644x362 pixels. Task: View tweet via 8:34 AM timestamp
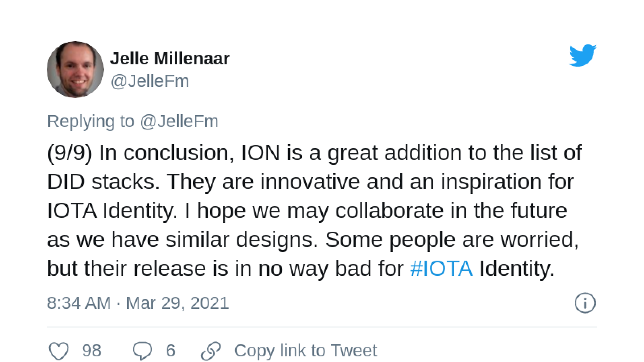click(79, 303)
